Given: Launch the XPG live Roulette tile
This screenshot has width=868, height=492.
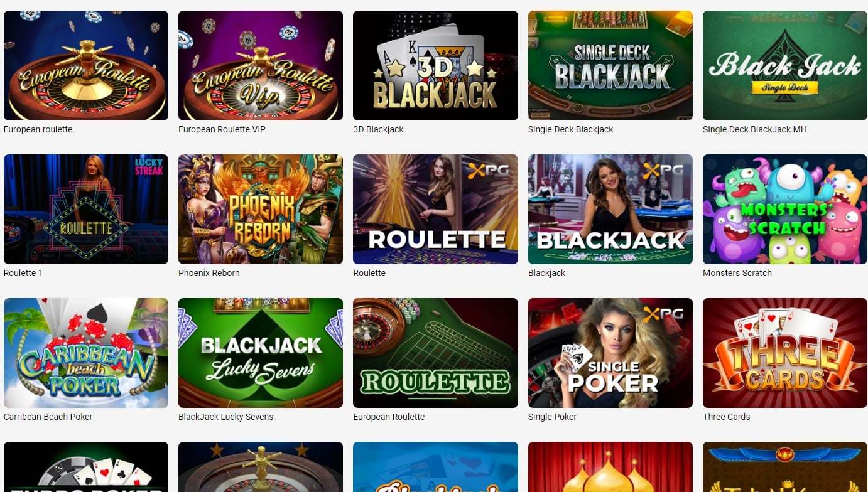Looking at the screenshot, I should pos(435,209).
